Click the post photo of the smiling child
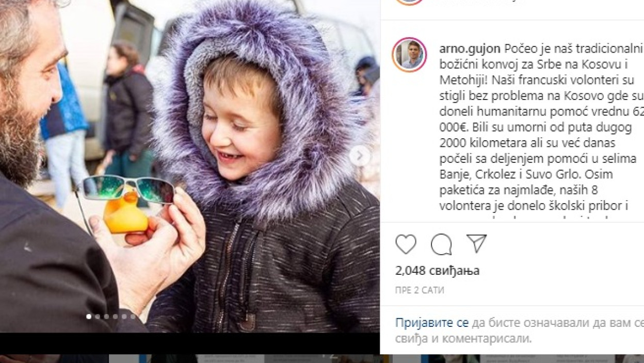 click(x=189, y=166)
